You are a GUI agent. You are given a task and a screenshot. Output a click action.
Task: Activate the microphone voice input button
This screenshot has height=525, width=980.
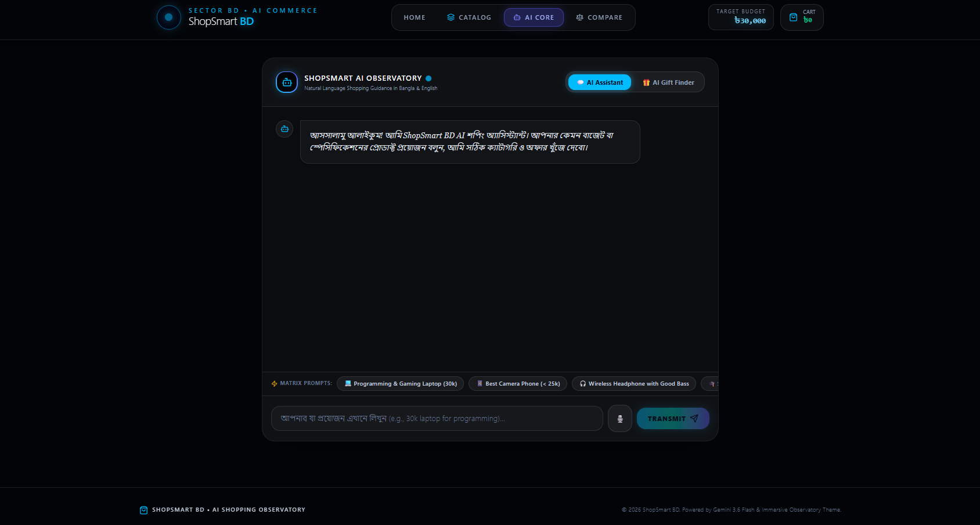(x=620, y=419)
